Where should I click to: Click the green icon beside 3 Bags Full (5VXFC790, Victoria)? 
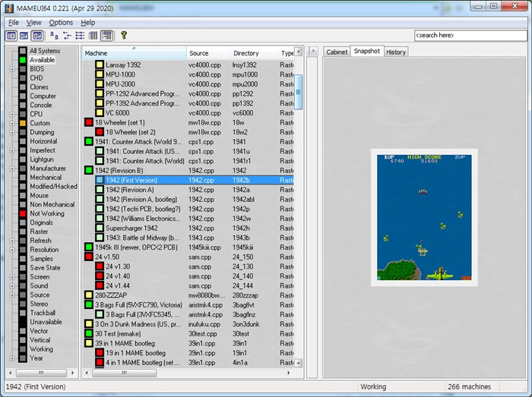89,304
